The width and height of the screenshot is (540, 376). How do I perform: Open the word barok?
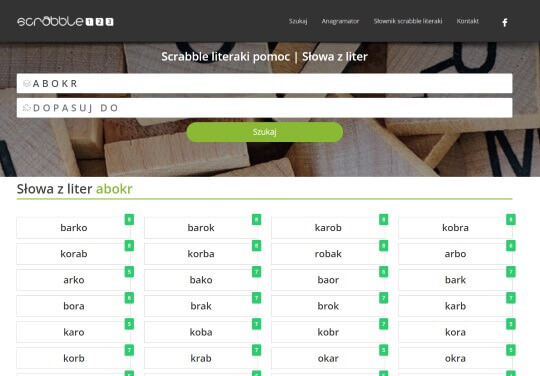[x=201, y=228]
